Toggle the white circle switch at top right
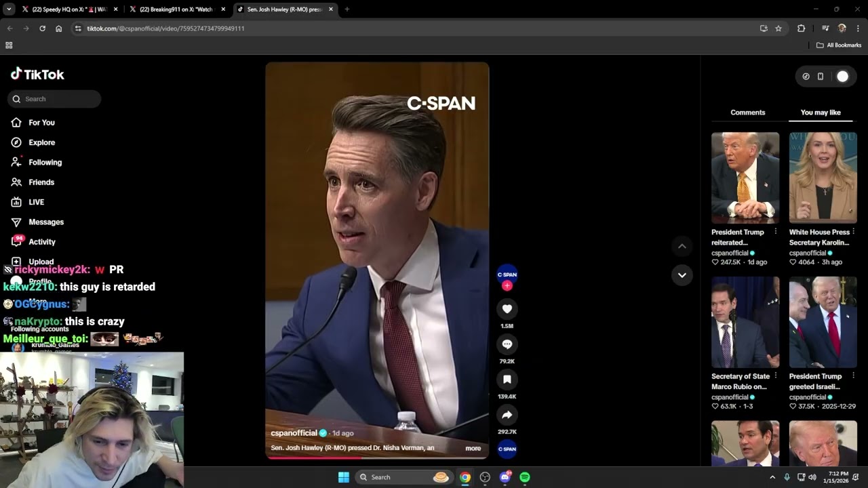Screen dimensions: 868x488 842,77
